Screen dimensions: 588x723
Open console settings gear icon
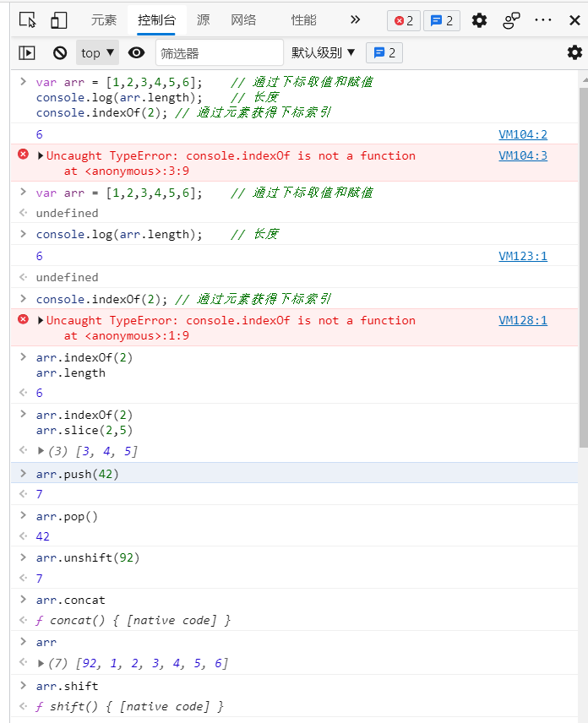pos(574,52)
